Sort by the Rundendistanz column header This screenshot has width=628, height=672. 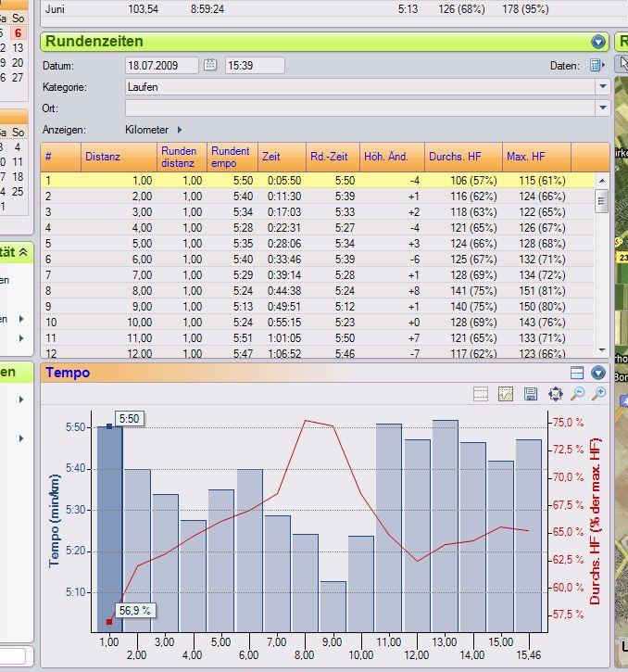coord(182,157)
